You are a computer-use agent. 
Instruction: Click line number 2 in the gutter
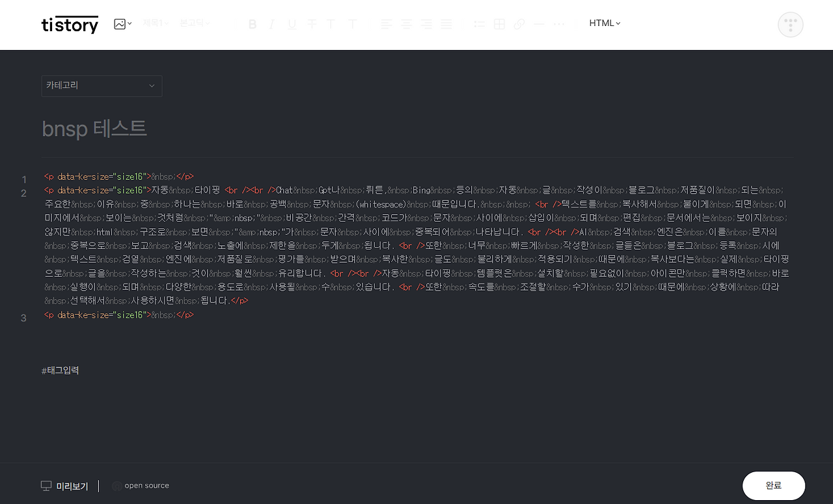24,193
